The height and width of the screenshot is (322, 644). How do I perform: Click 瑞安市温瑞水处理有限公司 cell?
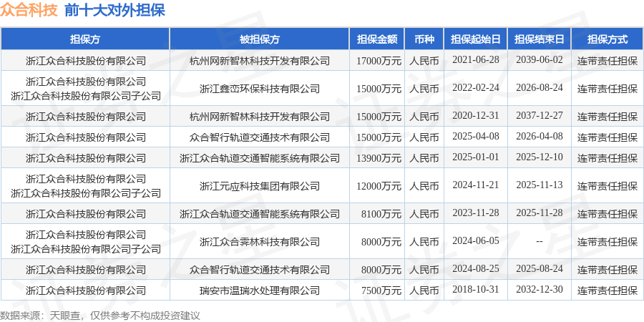(x=260, y=291)
